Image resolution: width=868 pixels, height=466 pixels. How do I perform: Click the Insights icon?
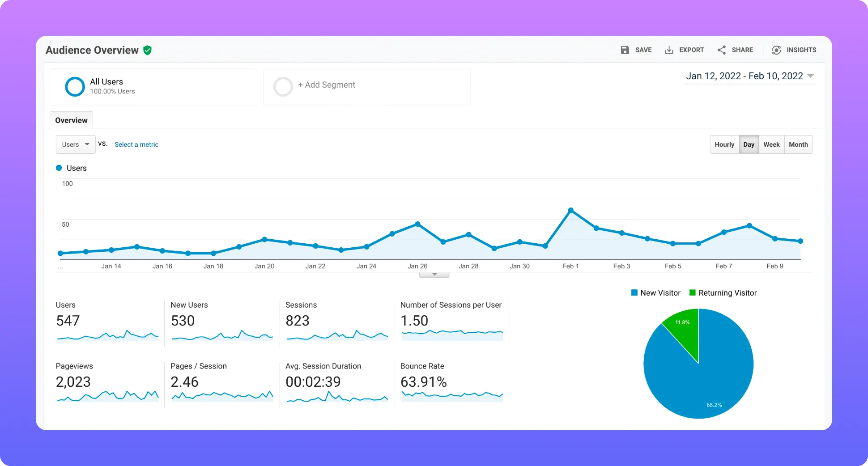coord(776,50)
